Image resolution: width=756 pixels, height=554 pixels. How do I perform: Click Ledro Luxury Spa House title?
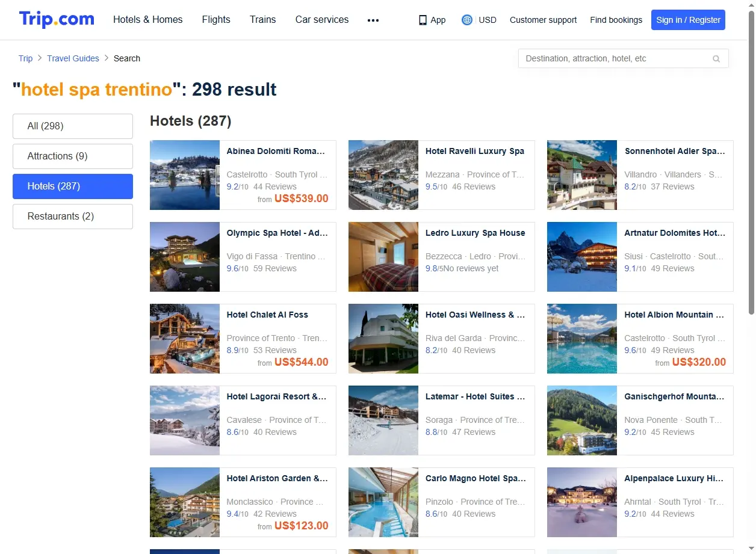coord(476,233)
